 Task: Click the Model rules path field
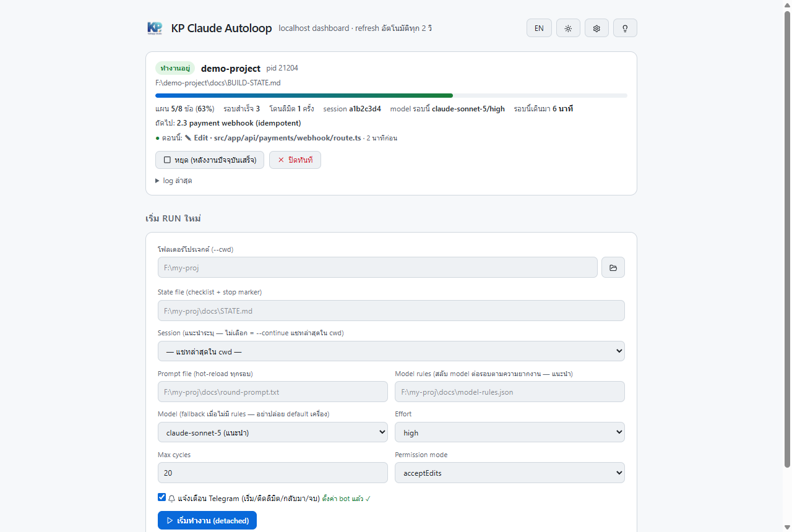click(510, 392)
